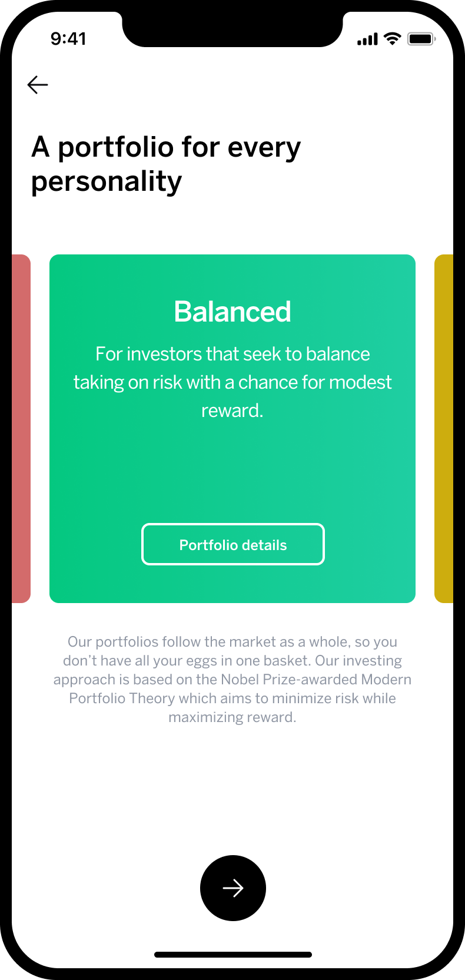The width and height of the screenshot is (465, 980).
Task: Click the cellular signal strength icon
Action: pos(367,39)
